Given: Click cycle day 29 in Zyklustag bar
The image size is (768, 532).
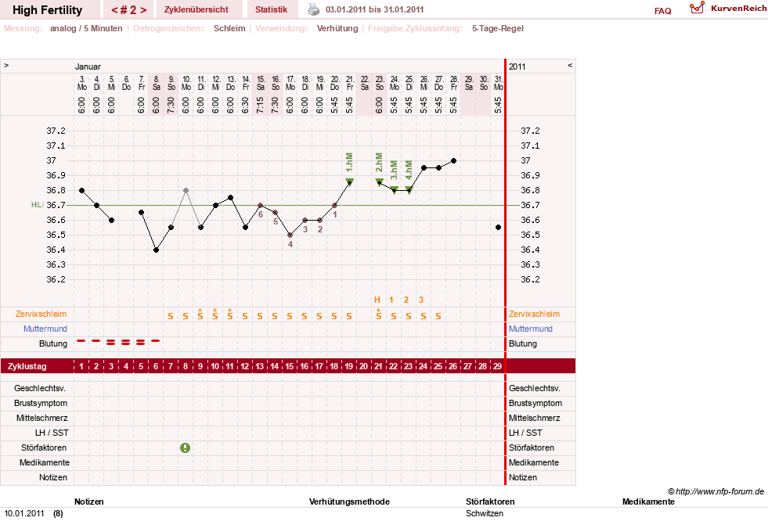Looking at the screenshot, I should pyautogui.click(x=497, y=366).
